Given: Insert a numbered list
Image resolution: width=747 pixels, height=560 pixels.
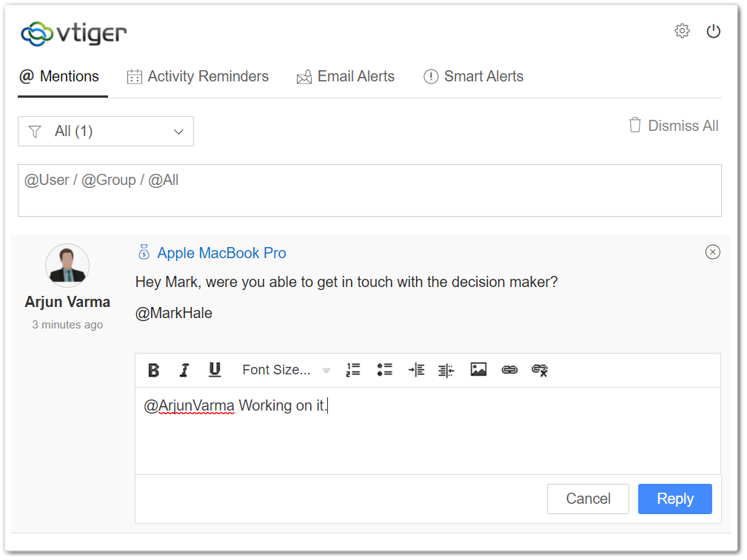Looking at the screenshot, I should pos(353,370).
